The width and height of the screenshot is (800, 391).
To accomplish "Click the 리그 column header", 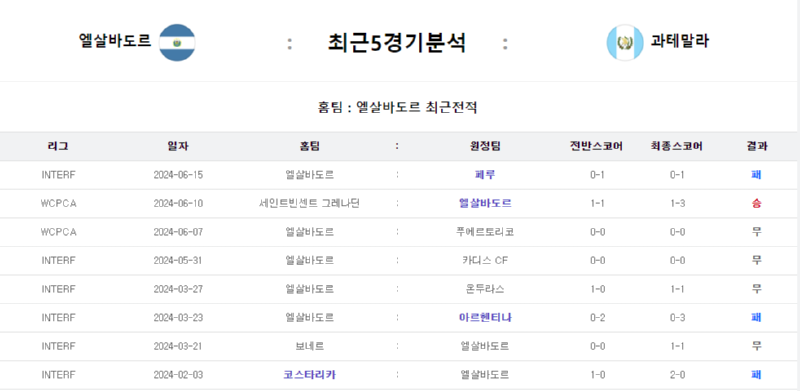I will tap(58, 146).
